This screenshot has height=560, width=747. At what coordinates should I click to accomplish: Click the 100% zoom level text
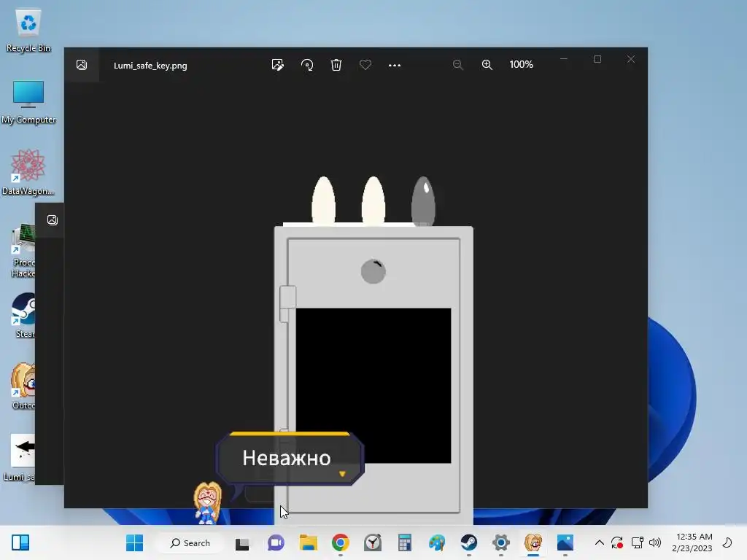[521, 64]
